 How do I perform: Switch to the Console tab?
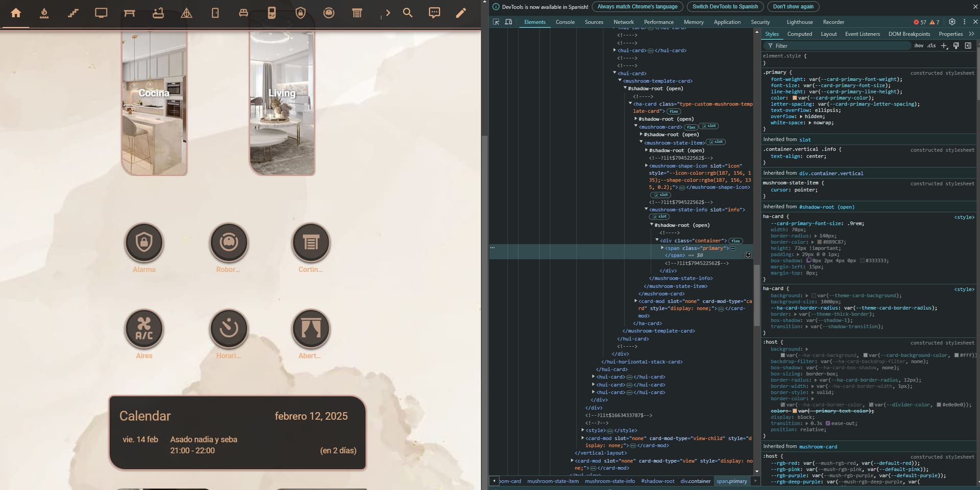tap(565, 22)
